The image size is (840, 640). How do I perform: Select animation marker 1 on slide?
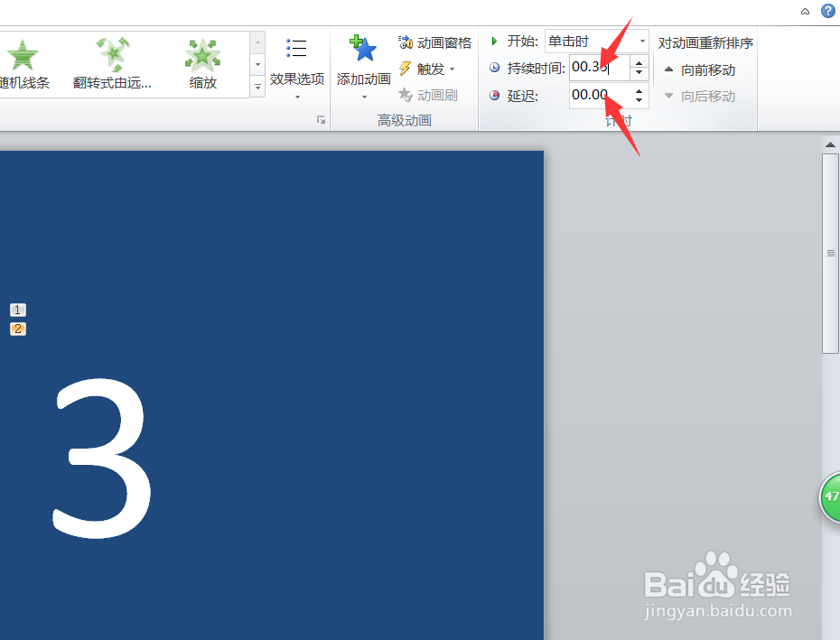click(x=18, y=310)
